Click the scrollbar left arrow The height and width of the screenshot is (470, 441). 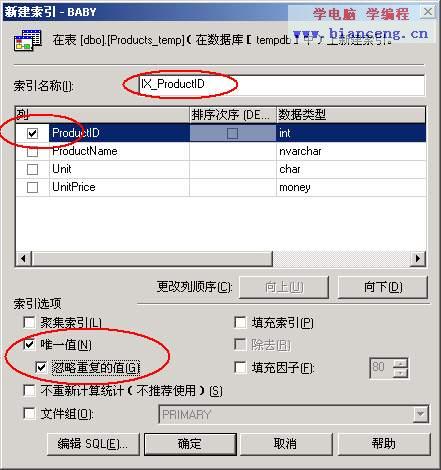tap(24, 258)
